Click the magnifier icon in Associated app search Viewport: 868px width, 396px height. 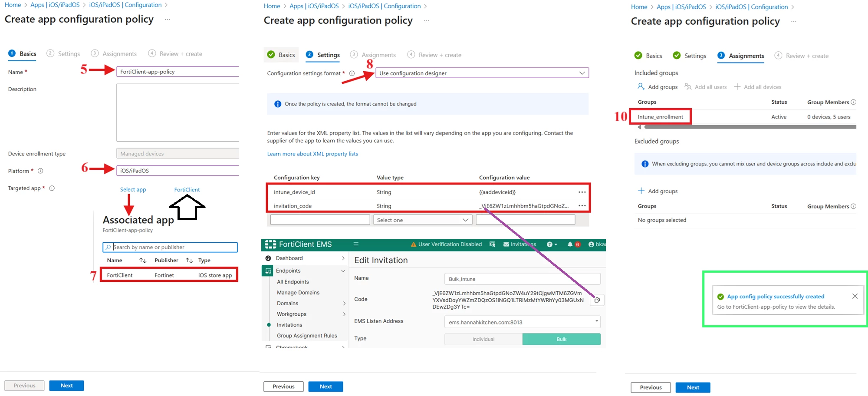click(108, 247)
